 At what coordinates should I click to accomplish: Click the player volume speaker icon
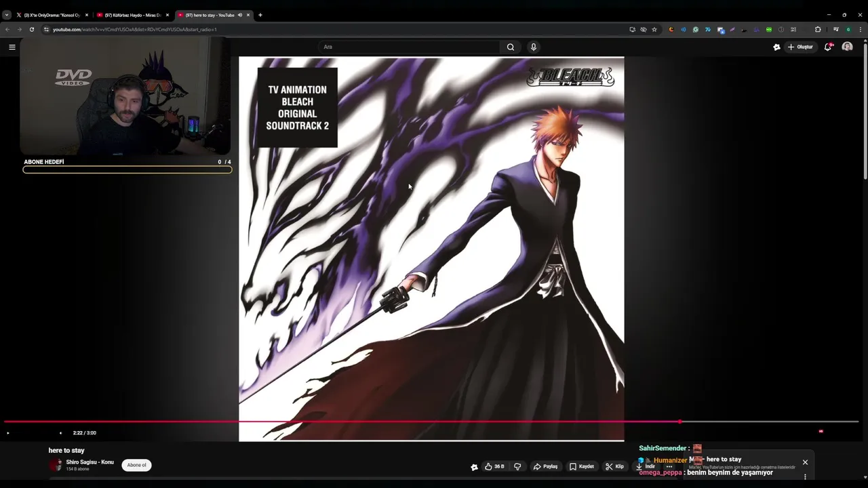click(60, 433)
